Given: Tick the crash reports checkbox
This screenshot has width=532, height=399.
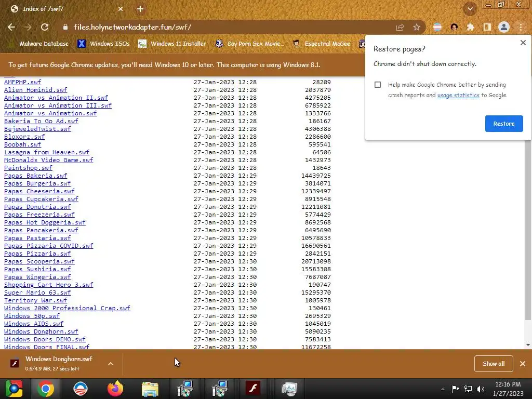Looking at the screenshot, I should [378, 85].
